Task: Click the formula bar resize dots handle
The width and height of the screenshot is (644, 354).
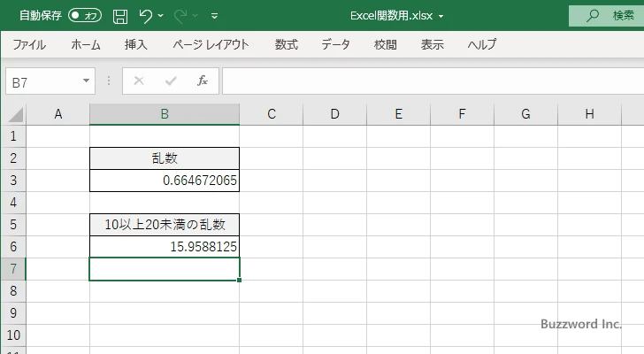Action: (x=109, y=81)
